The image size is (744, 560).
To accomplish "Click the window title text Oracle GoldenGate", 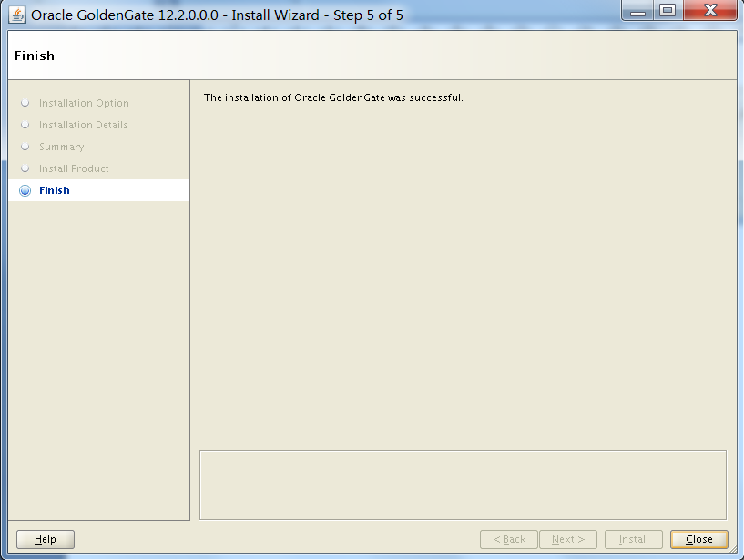I will (x=217, y=15).
